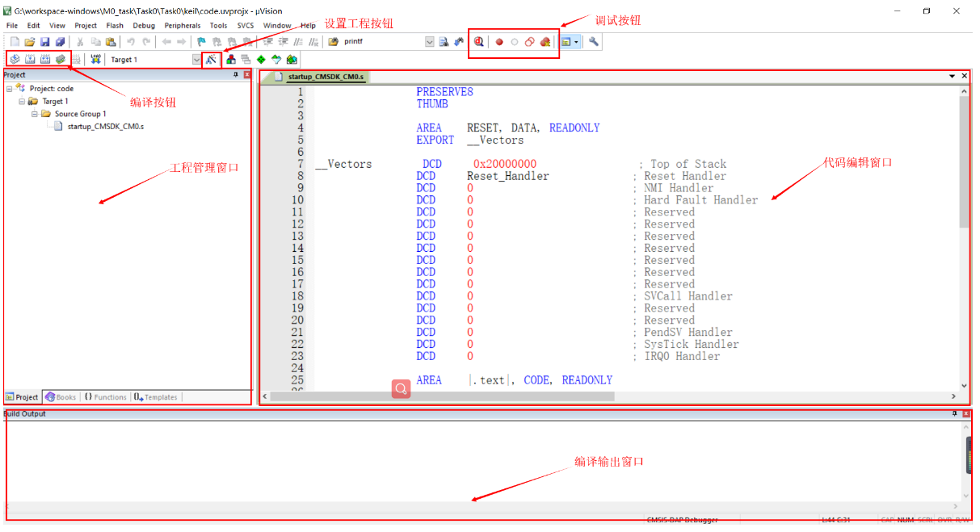The image size is (980, 532).
Task: Click the Save All toolbar icon
Action: pyautogui.click(x=60, y=42)
